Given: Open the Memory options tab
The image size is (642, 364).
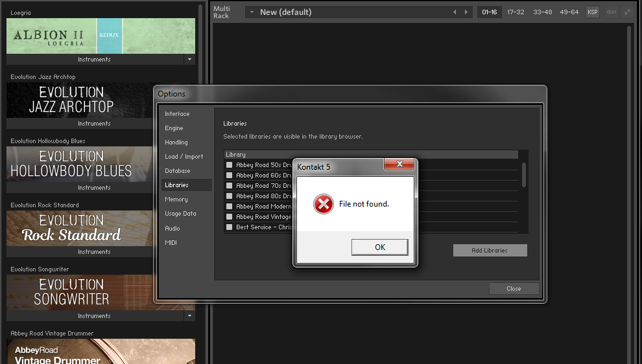Looking at the screenshot, I should (x=176, y=199).
